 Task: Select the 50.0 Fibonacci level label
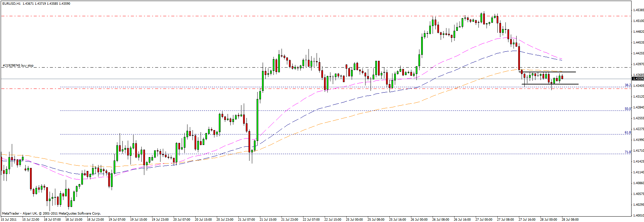pyautogui.click(x=627, y=109)
